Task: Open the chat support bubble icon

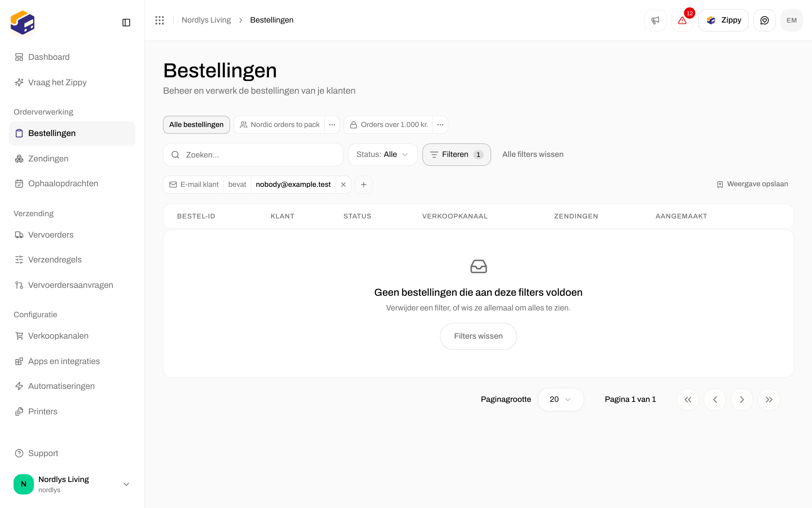Action: [764, 20]
